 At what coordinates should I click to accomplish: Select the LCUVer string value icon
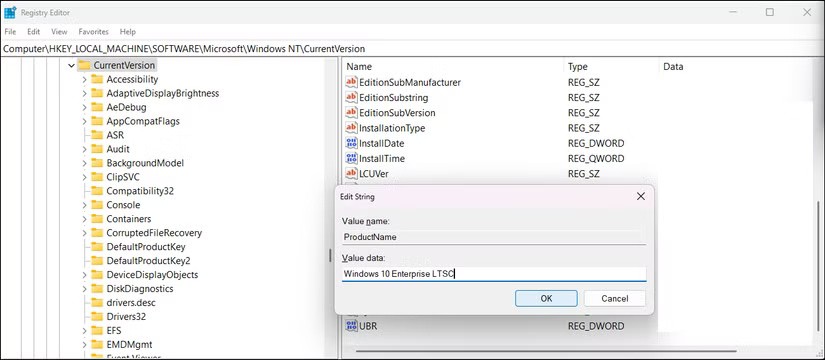[351, 174]
